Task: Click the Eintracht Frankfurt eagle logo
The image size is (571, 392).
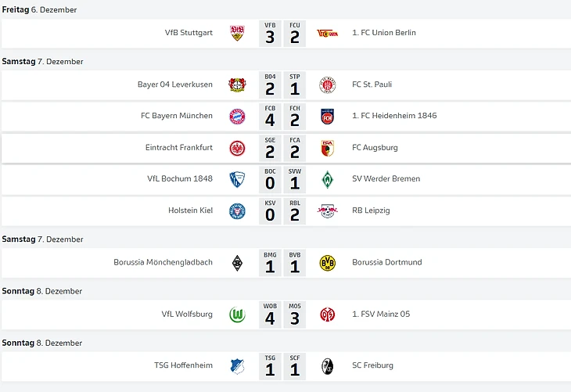Action: pyautogui.click(x=237, y=147)
